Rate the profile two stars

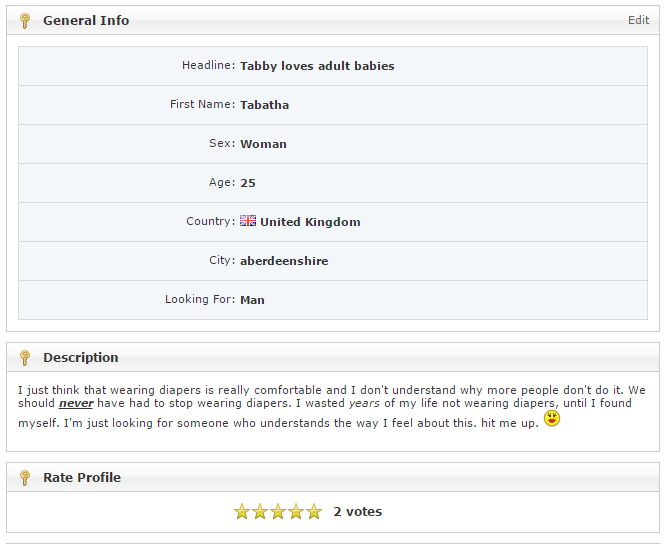pos(260,511)
